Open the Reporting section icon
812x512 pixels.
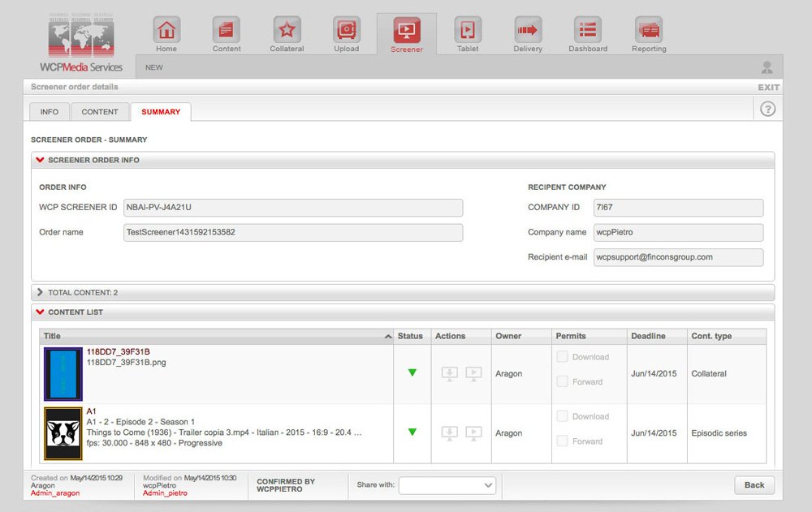coord(649,29)
